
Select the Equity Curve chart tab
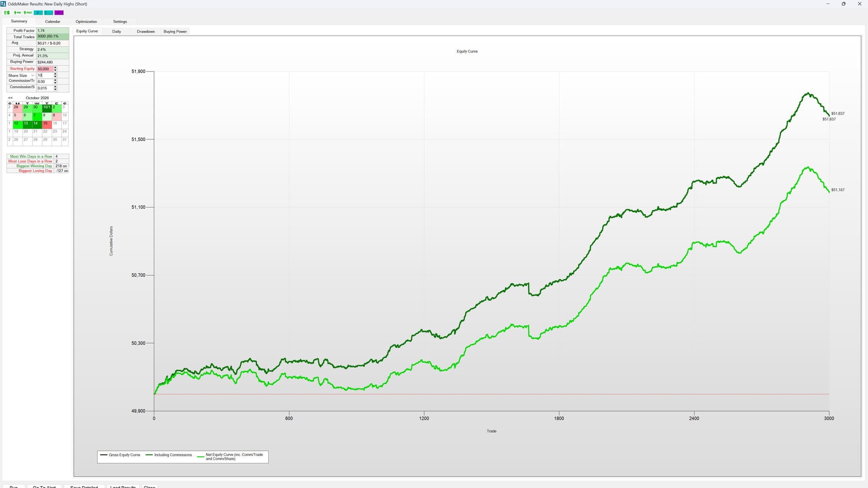(x=87, y=31)
